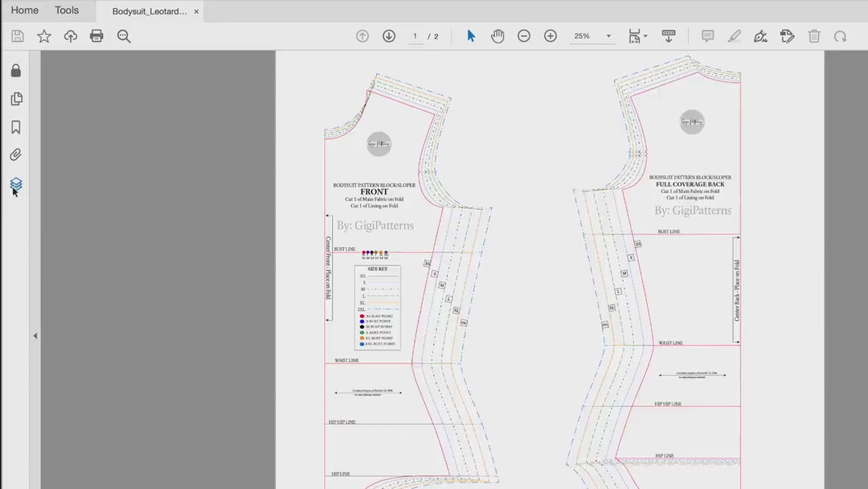This screenshot has width=868, height=489.
Task: Open the zoom percentage dropdown
Action: (x=608, y=35)
